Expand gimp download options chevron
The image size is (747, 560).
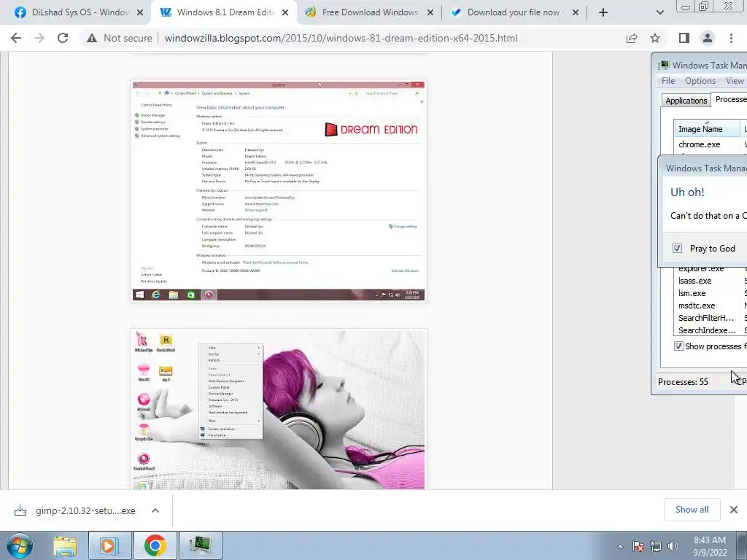[x=155, y=510]
